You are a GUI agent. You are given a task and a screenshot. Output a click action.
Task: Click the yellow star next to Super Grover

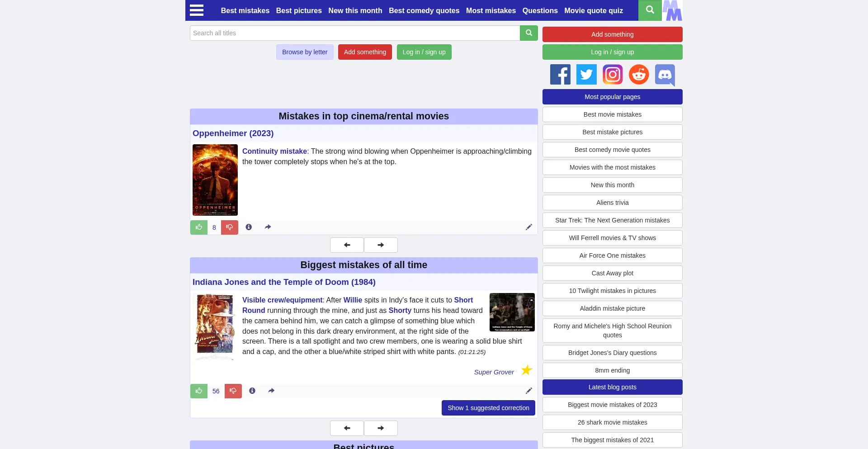527,370
